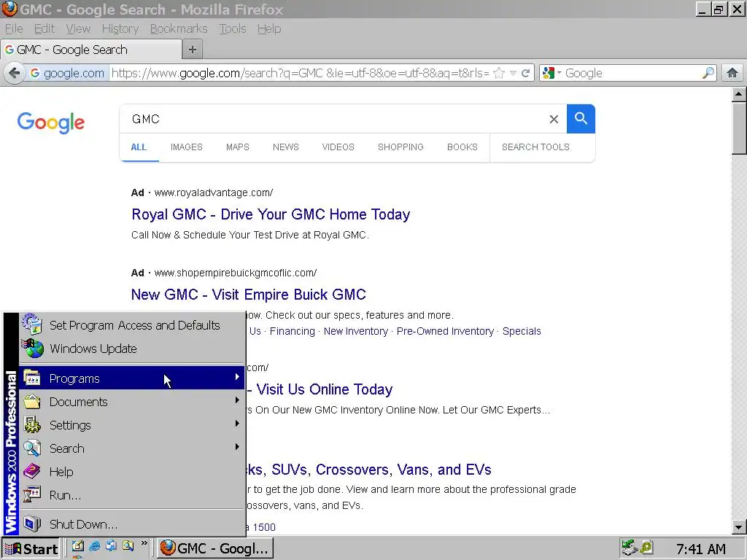Switch to the Images results tab
This screenshot has height=560, width=747.
tap(186, 147)
